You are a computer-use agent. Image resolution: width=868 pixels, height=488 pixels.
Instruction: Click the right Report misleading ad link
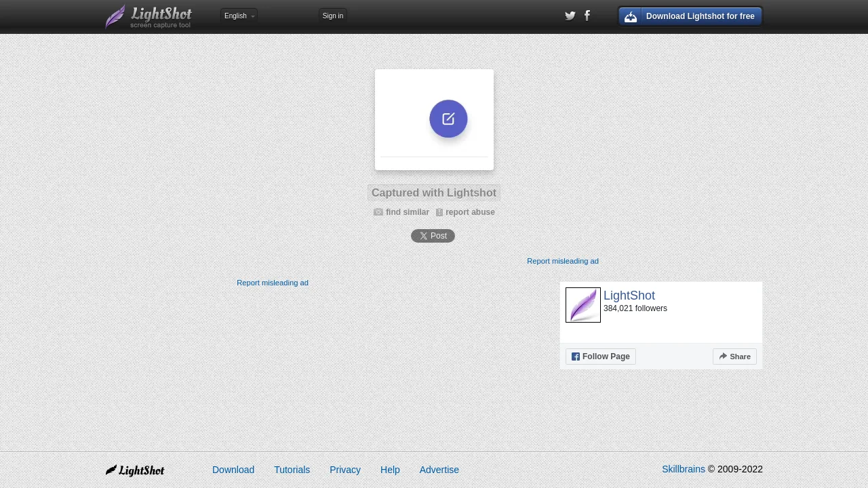[x=563, y=261]
